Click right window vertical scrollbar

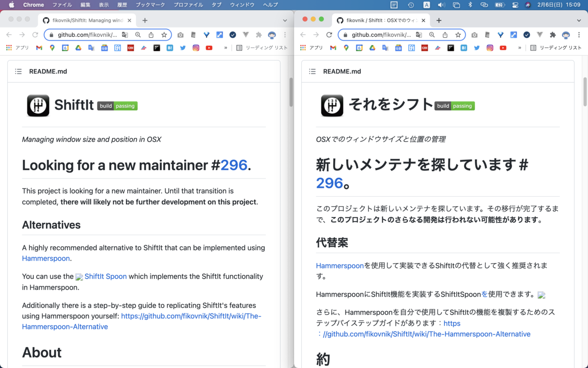coord(585,92)
